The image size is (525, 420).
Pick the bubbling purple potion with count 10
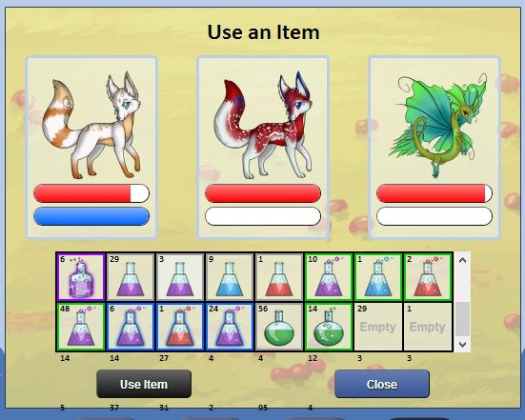[329, 277]
